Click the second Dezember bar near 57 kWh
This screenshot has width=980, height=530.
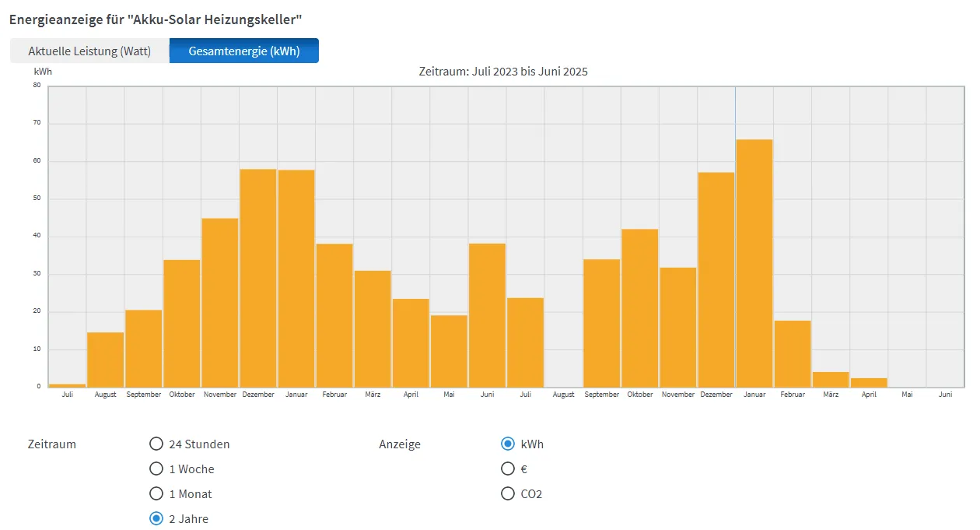pos(716,279)
